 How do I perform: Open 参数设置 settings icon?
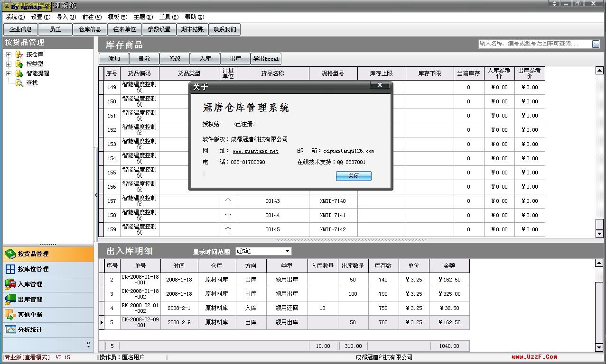(159, 29)
